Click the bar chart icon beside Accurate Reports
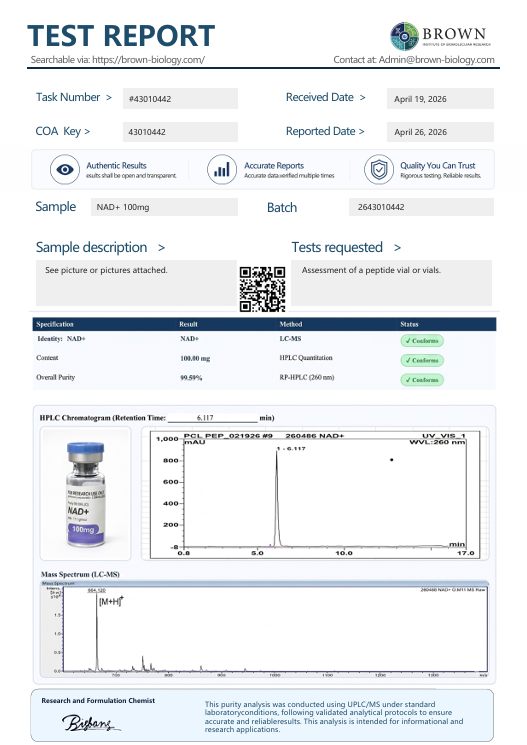Image resolution: width=527 pixels, height=745 pixels. [x=222, y=169]
